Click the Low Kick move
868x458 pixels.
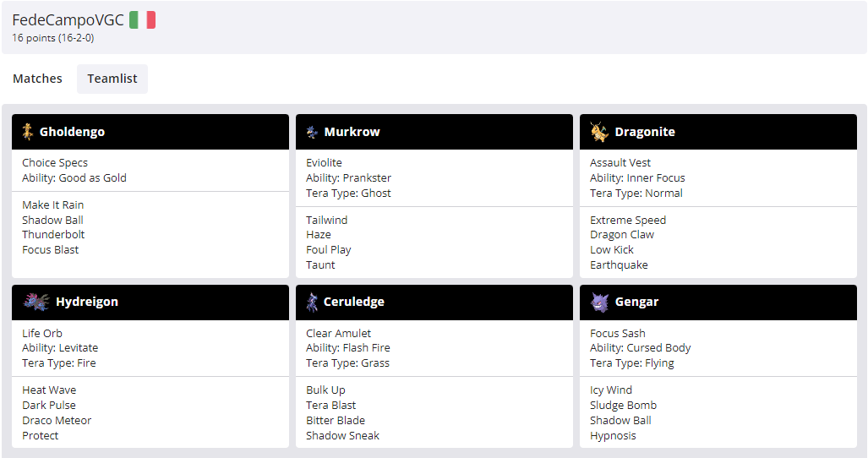[x=612, y=250]
